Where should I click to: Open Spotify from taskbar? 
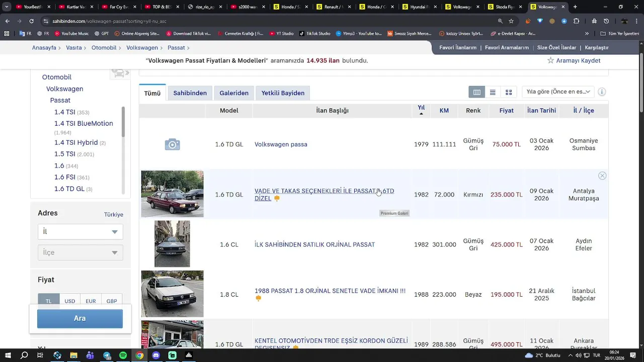[x=123, y=355]
